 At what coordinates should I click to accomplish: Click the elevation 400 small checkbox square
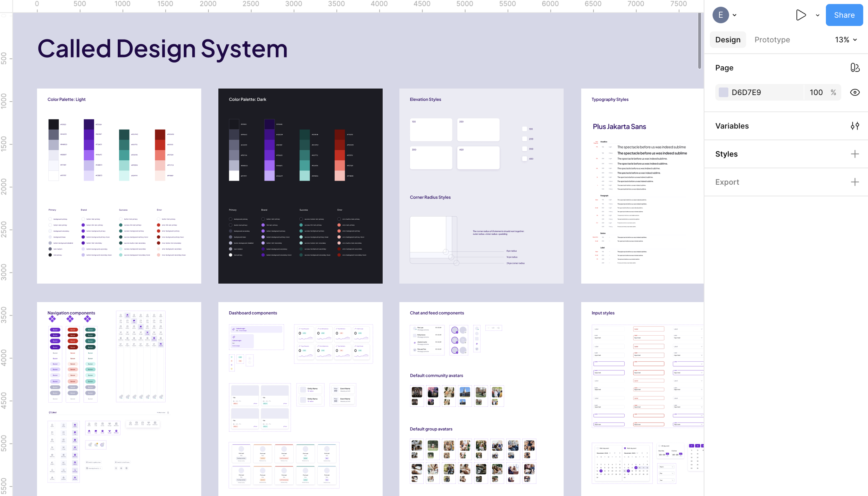pos(524,159)
